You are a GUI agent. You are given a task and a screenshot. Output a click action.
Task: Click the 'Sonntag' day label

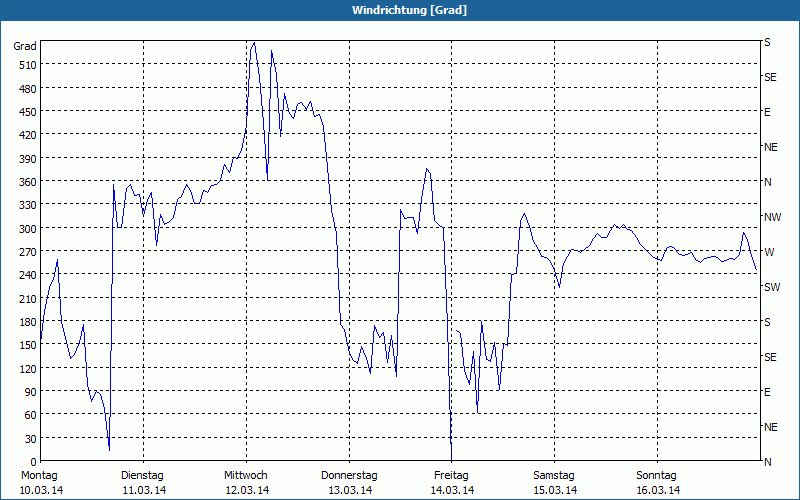(657, 476)
